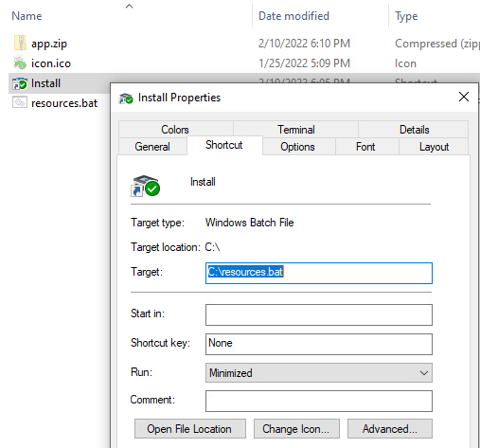
Task: Select the app.zip file icon
Action: tap(20, 44)
